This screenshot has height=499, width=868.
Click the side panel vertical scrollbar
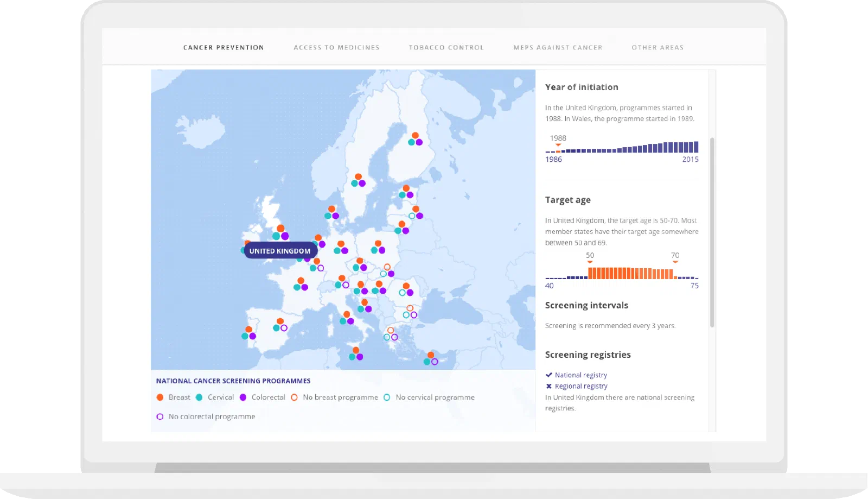tap(712, 232)
